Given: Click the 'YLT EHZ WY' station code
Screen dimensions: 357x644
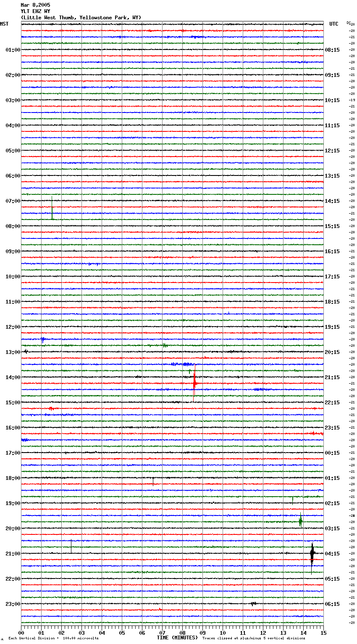Looking at the screenshot, I should (x=35, y=11).
